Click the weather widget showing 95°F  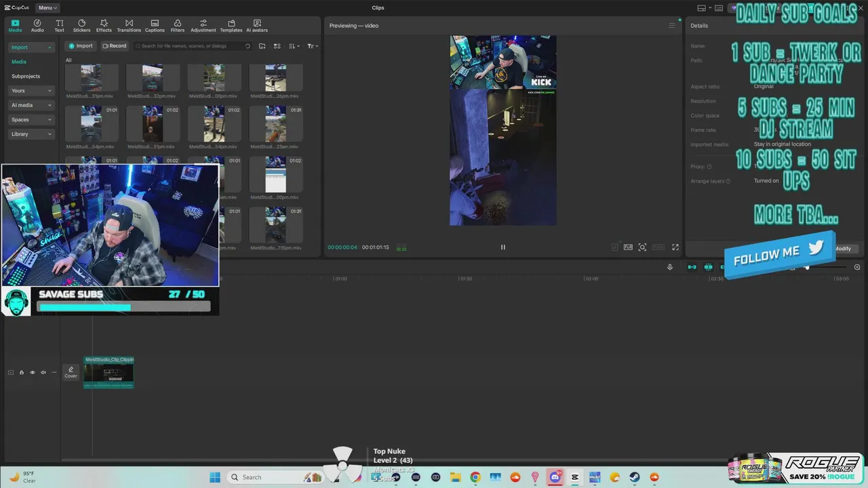24,477
